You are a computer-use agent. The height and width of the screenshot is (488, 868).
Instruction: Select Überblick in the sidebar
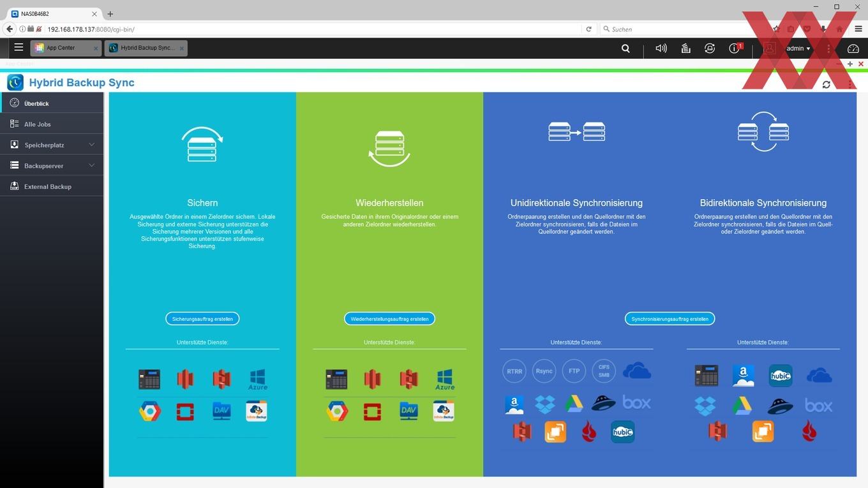click(52, 103)
